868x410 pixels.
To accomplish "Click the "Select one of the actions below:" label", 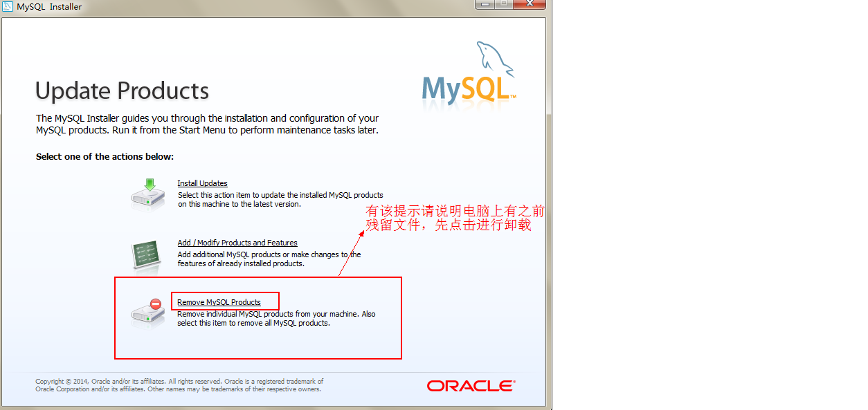I will [x=105, y=157].
